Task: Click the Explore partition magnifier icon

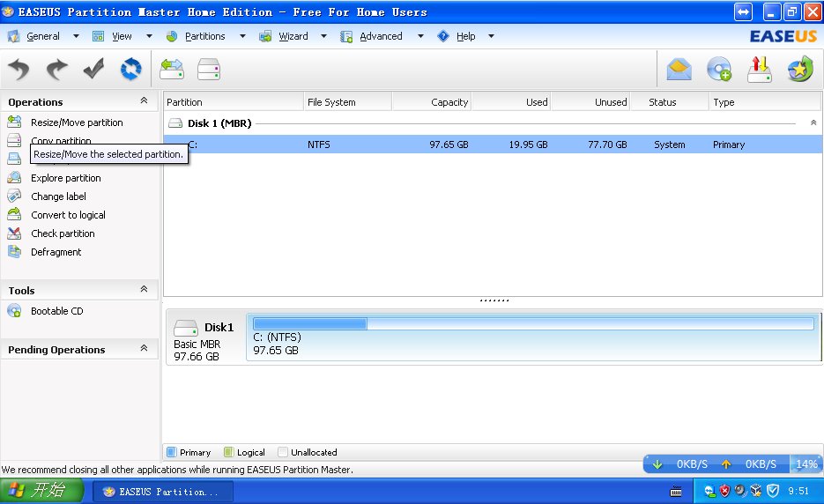Action: point(14,178)
